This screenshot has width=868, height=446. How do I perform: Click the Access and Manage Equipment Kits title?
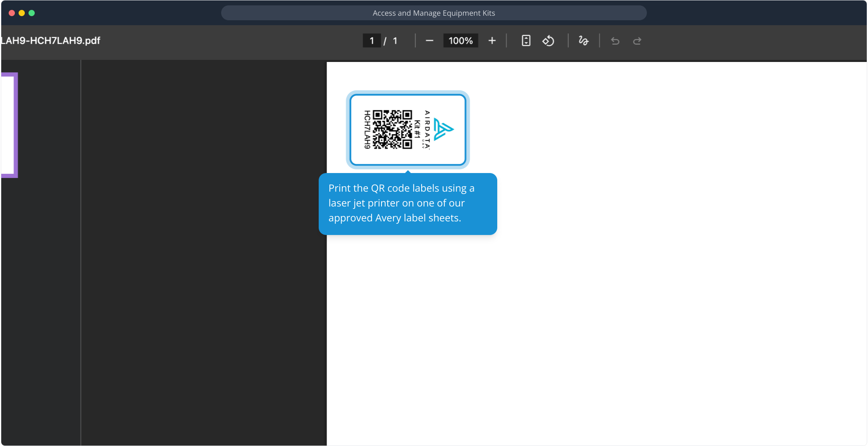(x=434, y=13)
